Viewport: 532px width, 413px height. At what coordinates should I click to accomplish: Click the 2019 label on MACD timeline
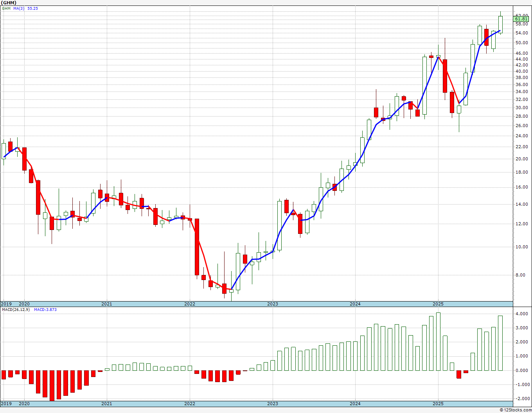(x=6, y=404)
